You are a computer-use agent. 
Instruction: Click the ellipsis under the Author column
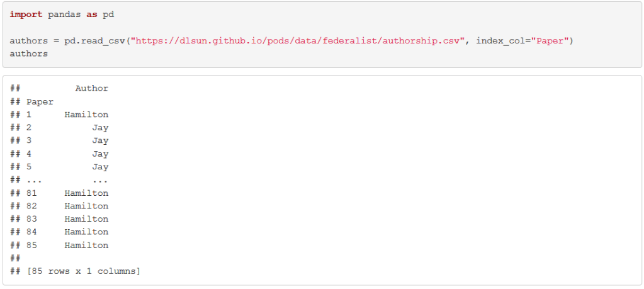[x=100, y=180]
